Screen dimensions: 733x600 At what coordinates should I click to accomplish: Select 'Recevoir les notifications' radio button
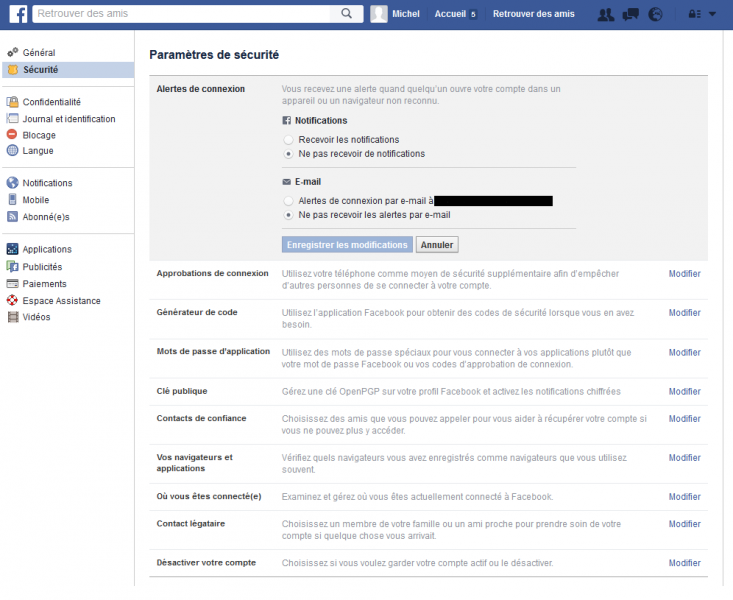click(289, 140)
